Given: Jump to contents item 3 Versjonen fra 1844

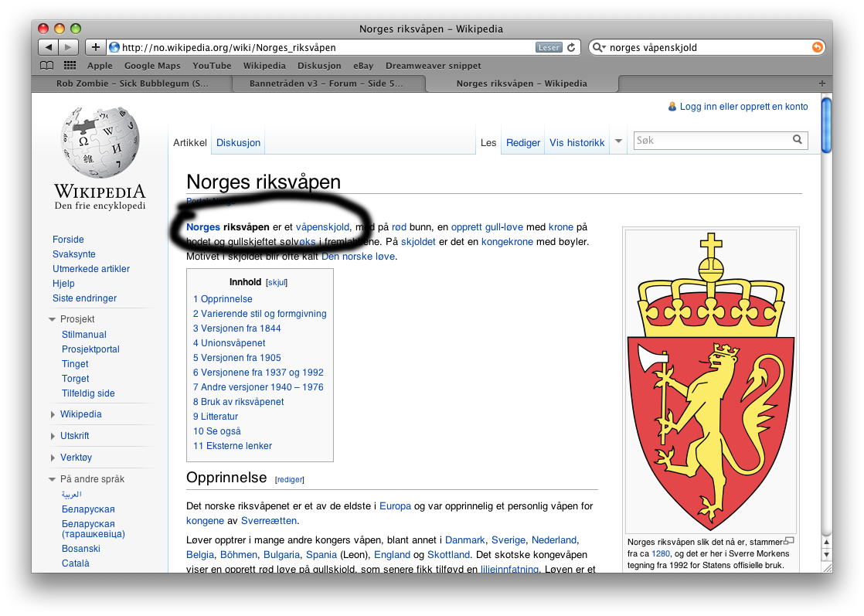Looking at the screenshot, I should coord(237,328).
